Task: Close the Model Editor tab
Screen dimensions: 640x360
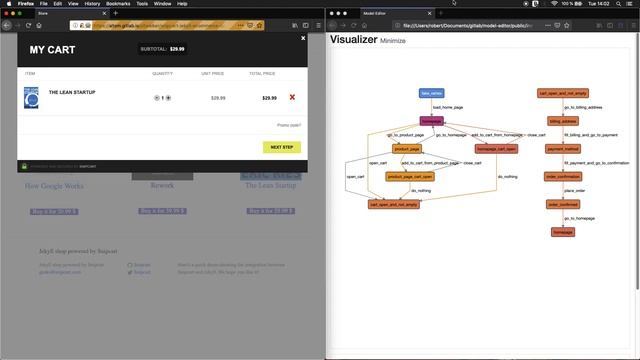Action: [429, 13]
